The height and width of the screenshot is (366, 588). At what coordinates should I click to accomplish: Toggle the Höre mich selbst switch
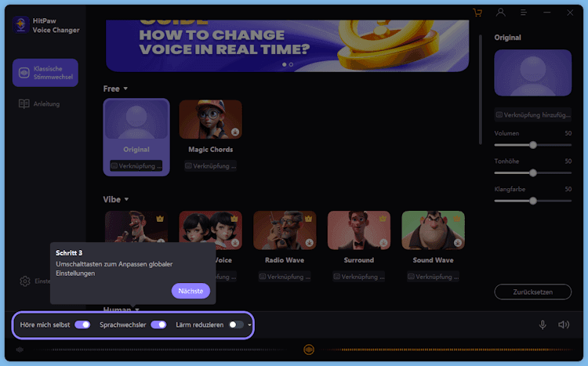82,324
